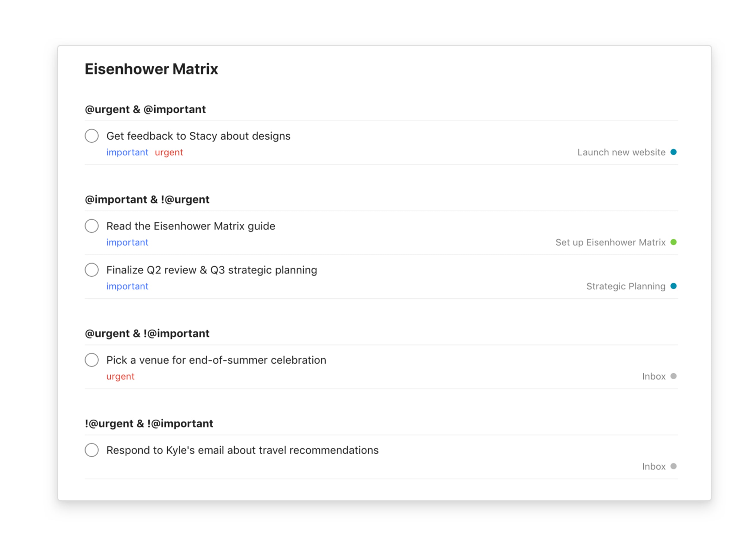Click the grey Inbox dot on venue task
This screenshot has height=546, width=756.
point(673,376)
